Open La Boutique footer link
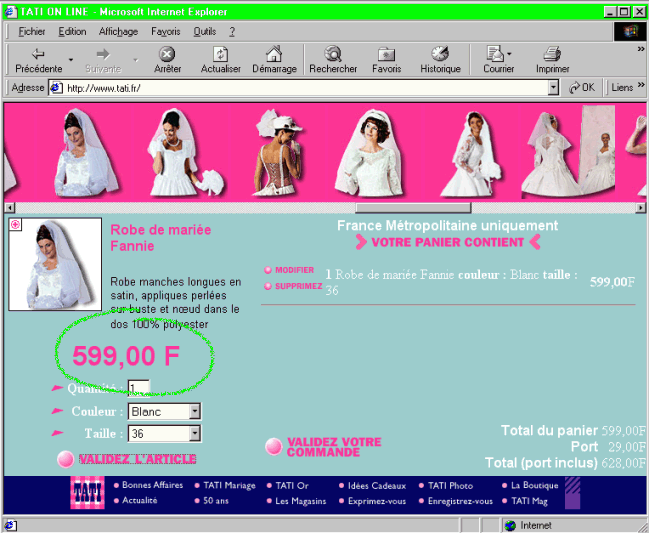Image resolution: width=649 pixels, height=533 pixels. pos(534,485)
